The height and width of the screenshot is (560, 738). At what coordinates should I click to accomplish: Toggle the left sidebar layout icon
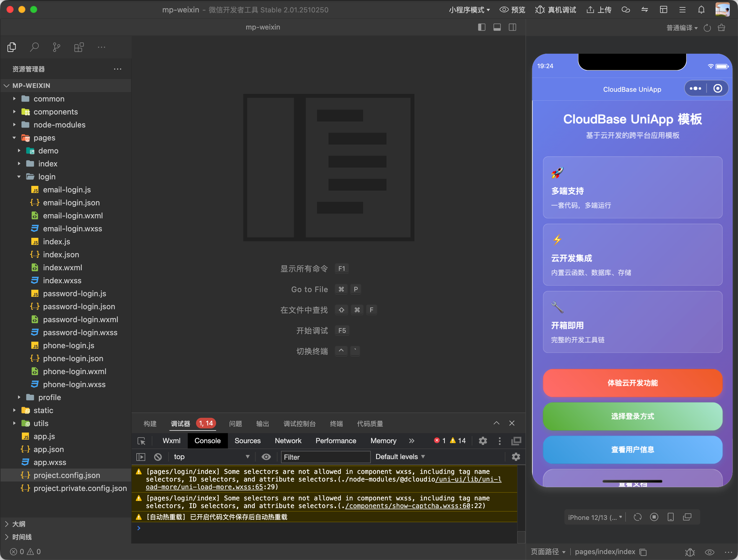(x=481, y=27)
